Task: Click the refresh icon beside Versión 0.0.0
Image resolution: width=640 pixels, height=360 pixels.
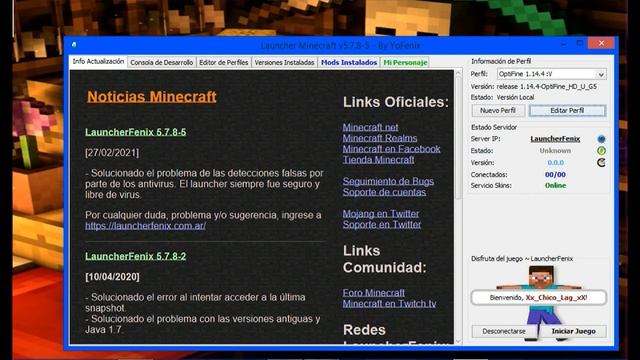Action: [x=601, y=162]
